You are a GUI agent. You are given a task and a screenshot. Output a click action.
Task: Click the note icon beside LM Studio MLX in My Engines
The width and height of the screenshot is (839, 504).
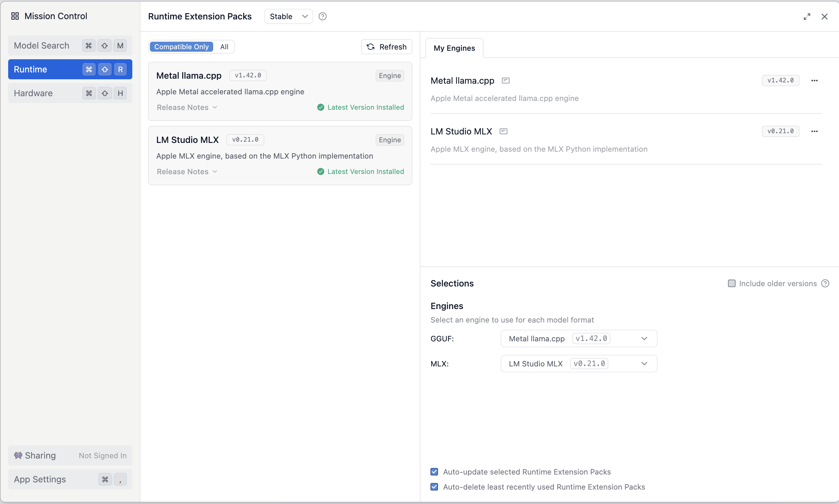(504, 131)
